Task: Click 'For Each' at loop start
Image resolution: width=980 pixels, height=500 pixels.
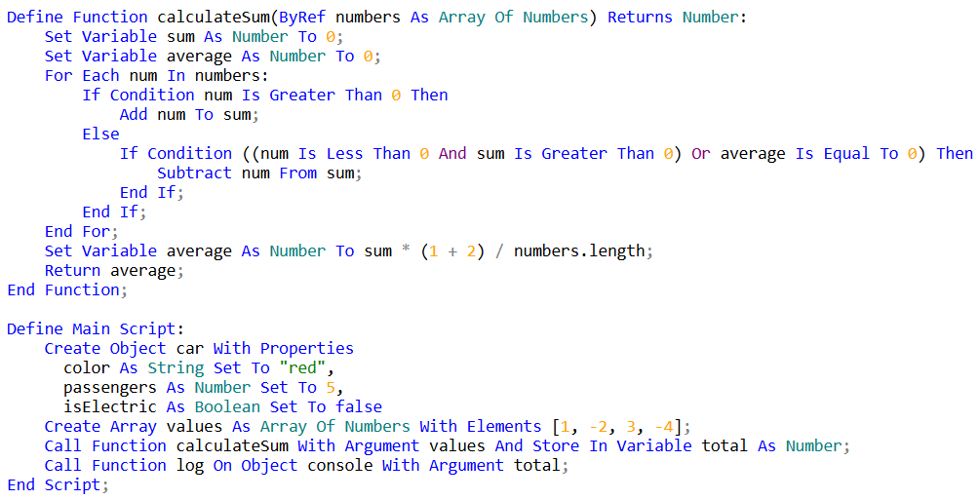Action: click(x=82, y=76)
